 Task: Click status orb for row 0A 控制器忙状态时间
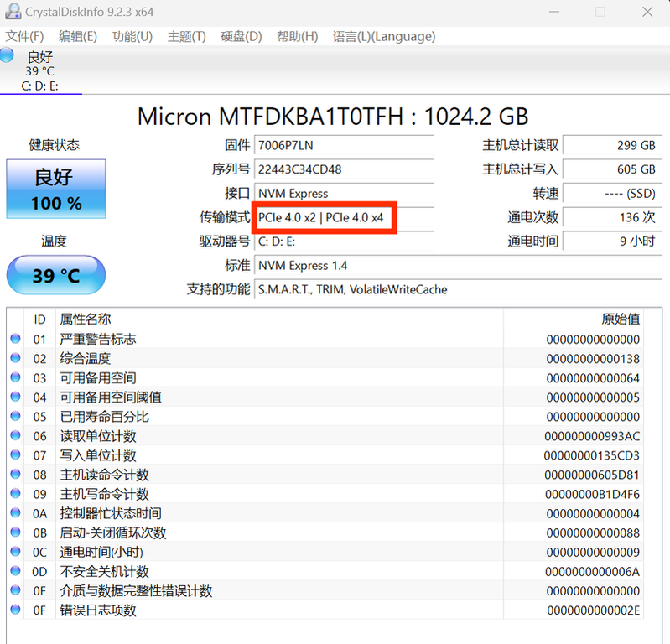(x=15, y=512)
